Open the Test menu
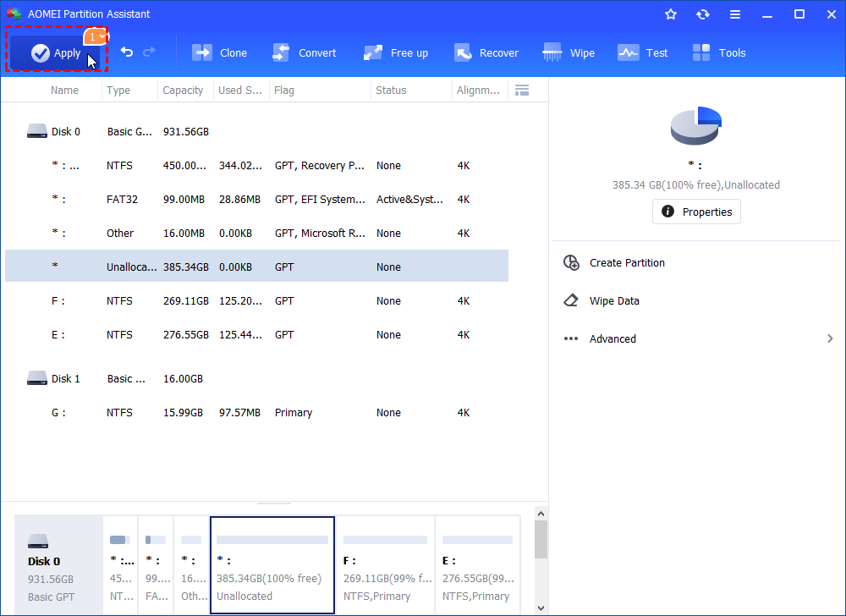Screen dimensions: 846x616 pos(643,52)
